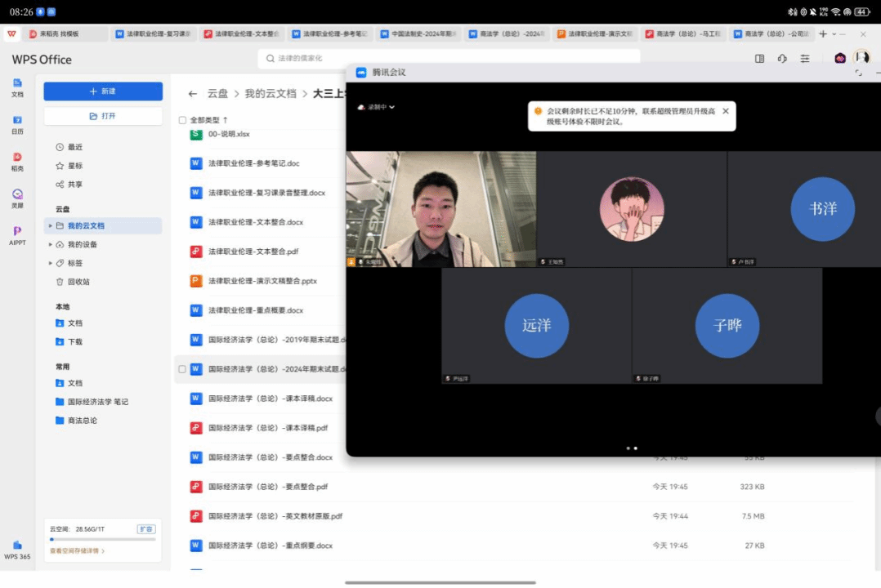Screen dimensions: 881x588
Task: Open the headset support icon
Action: point(782,59)
